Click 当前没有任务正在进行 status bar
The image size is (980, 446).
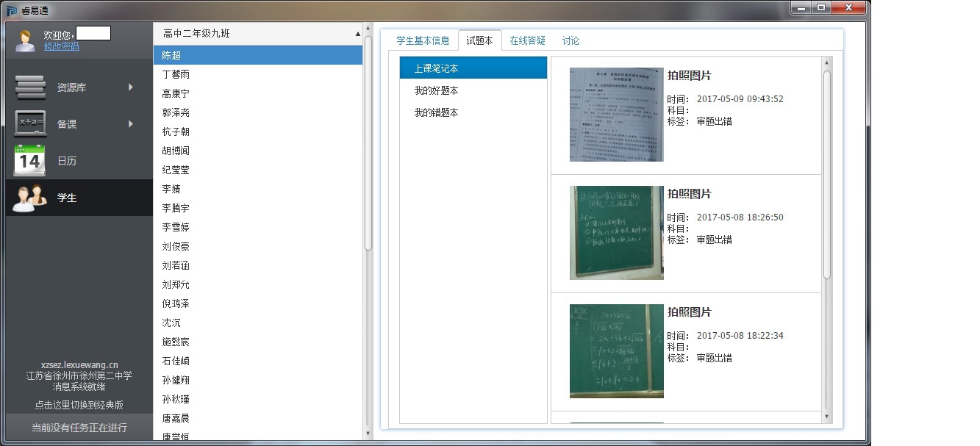click(x=79, y=428)
